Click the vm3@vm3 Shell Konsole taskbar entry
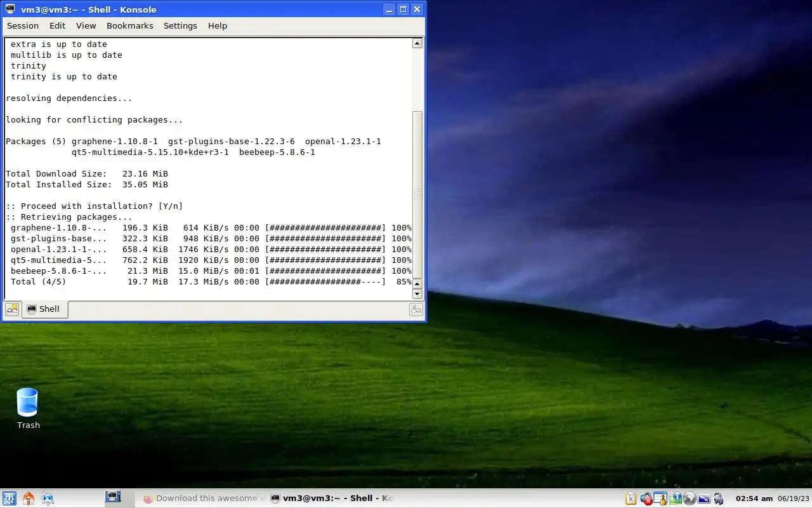Screen dimensions: 812x508 pyautogui.click(x=332, y=498)
